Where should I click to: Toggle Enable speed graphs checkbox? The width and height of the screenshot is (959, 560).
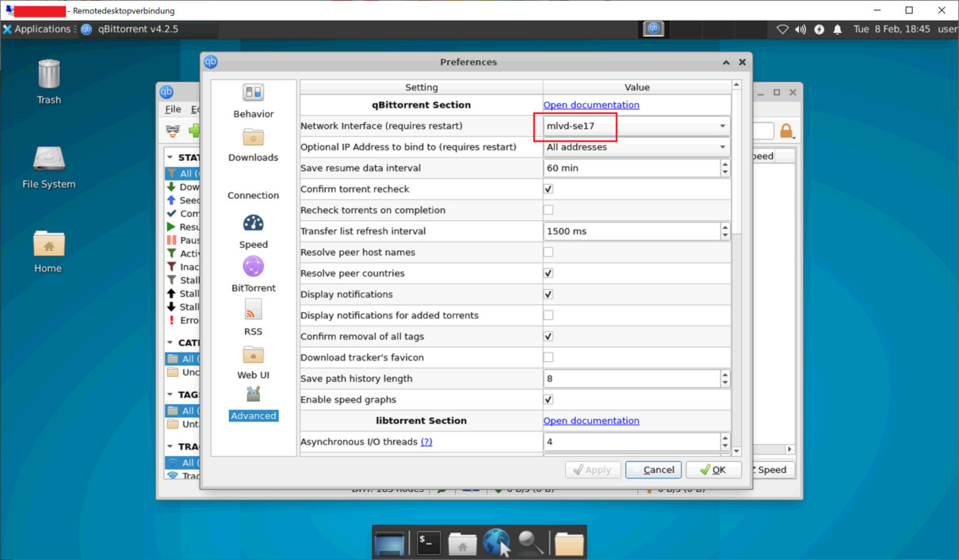(x=548, y=399)
